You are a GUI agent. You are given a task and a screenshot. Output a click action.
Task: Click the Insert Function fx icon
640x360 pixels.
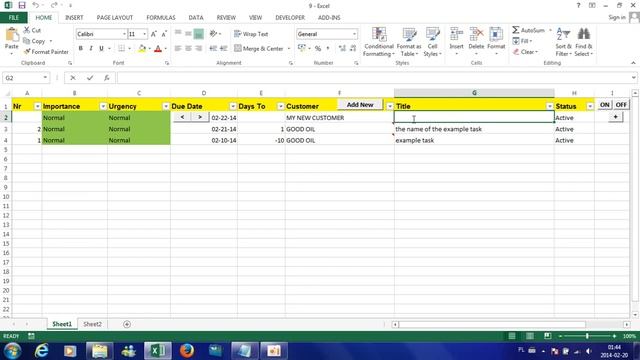107,78
